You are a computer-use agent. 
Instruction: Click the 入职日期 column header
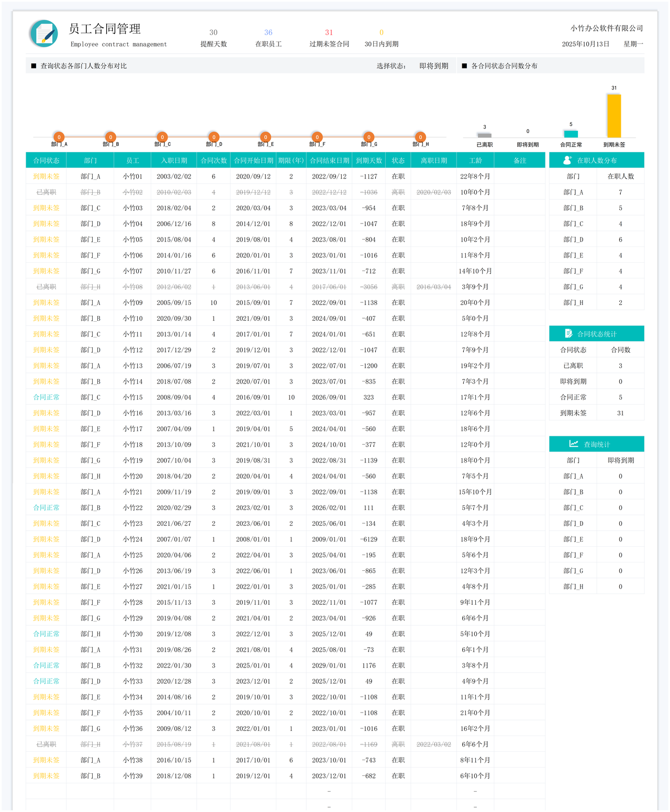174,161
